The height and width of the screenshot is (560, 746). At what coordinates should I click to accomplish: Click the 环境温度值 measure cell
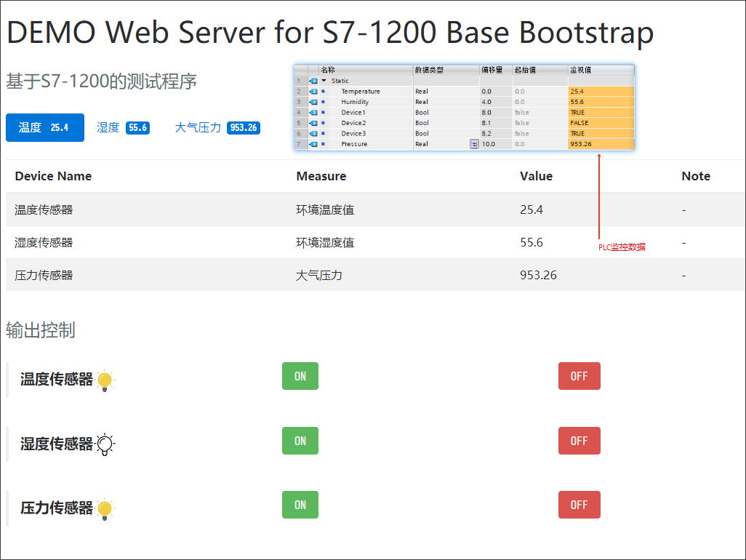point(325,210)
